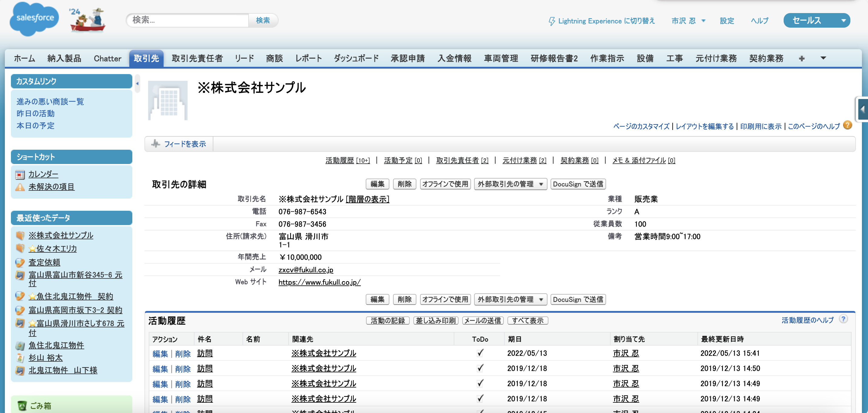
Task: Click 編集 on the 2022/05/13 activity row
Action: [160, 354]
